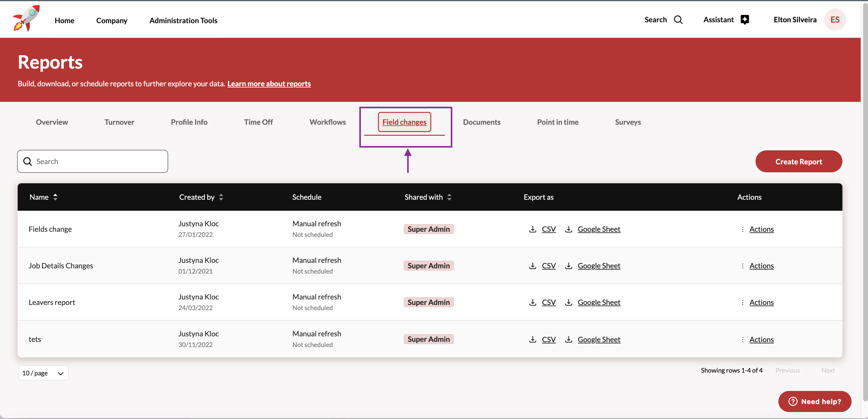Open the Assistant sparkle chat icon
The height and width of the screenshot is (419, 868).
click(x=745, y=20)
